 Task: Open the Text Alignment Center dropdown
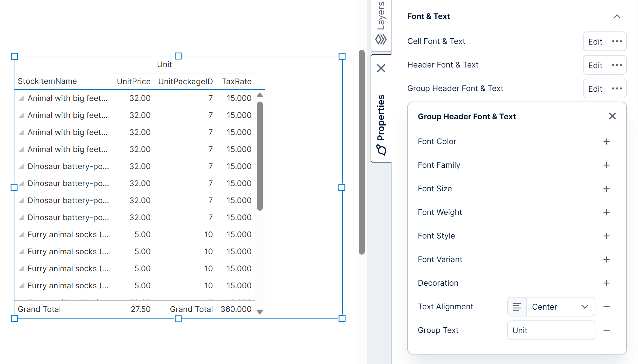click(x=560, y=307)
